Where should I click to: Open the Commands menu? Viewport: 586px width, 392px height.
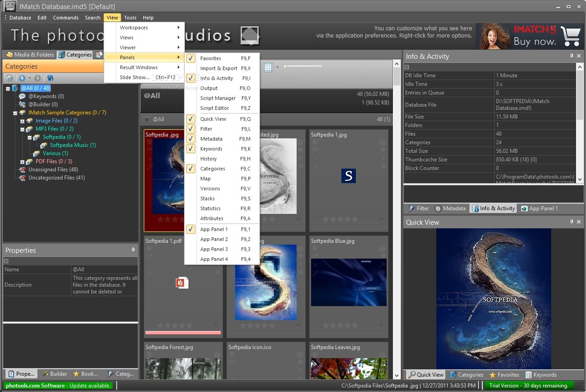[x=66, y=18]
